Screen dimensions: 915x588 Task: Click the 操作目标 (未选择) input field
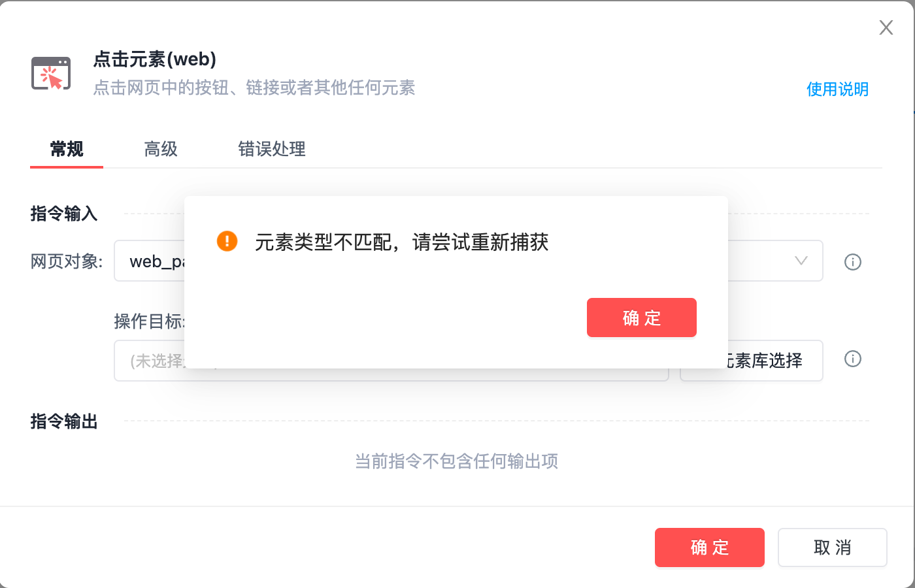click(x=150, y=361)
